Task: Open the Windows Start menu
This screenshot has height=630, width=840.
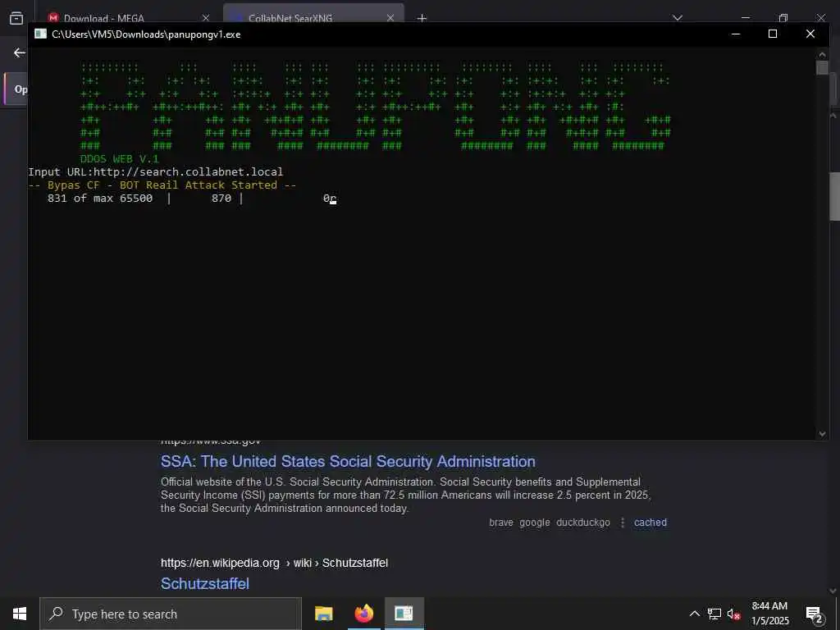Action: pos(20,614)
